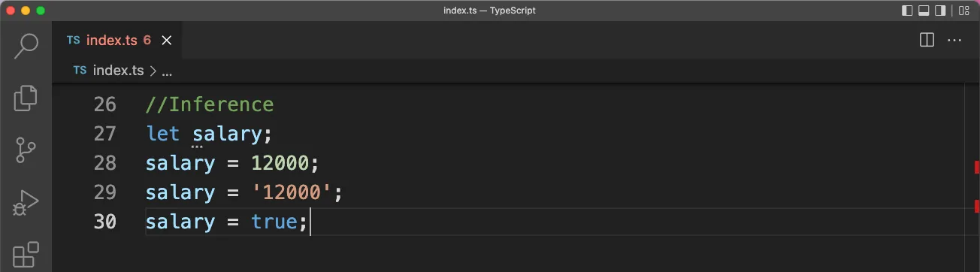Click the yellow minimize window button
This screenshot has height=272, width=980.
click(26, 11)
